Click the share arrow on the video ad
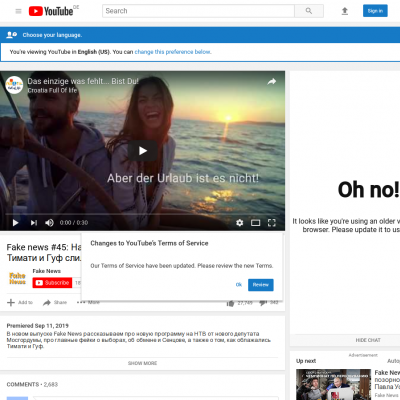 [x=272, y=82]
